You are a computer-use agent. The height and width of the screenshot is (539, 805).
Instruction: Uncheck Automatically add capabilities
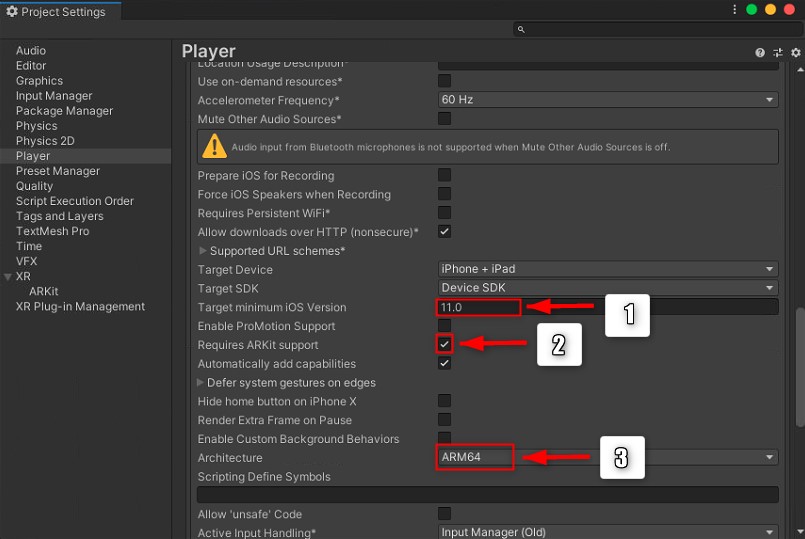[x=445, y=363]
